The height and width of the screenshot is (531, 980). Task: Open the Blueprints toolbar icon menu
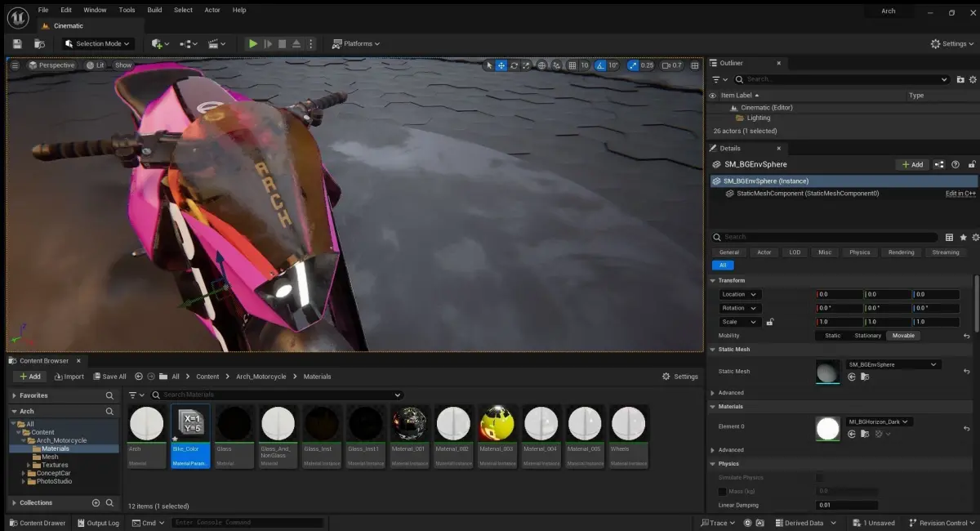pyautogui.click(x=189, y=43)
